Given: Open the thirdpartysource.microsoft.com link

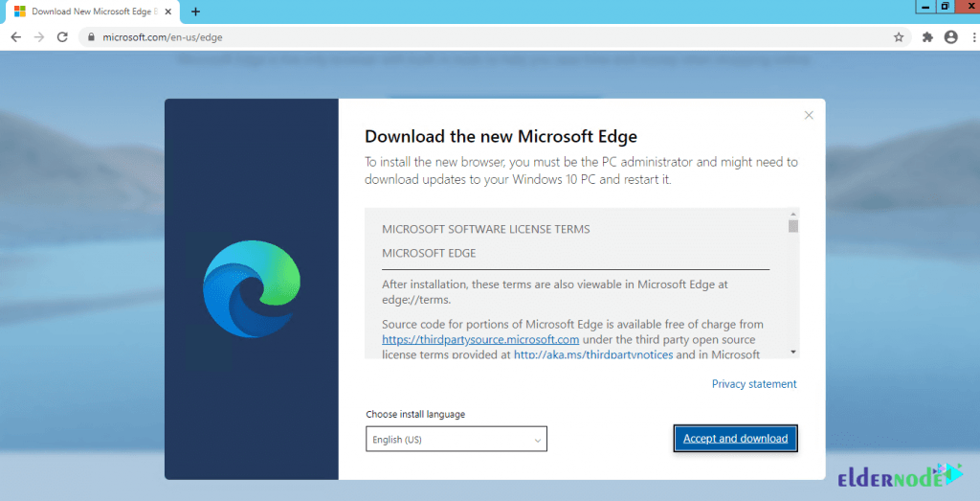Looking at the screenshot, I should 480,340.
